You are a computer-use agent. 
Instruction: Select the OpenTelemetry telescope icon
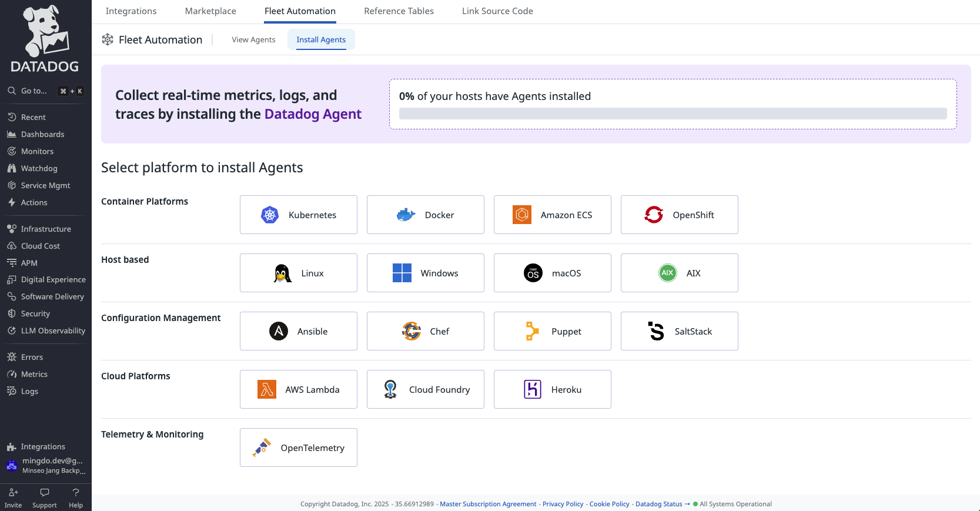pyautogui.click(x=262, y=447)
